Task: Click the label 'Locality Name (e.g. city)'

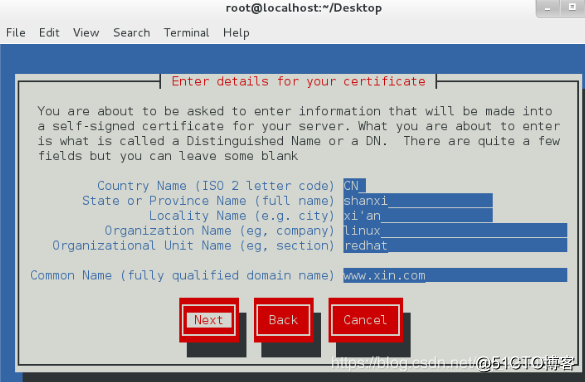Action: tap(241, 216)
